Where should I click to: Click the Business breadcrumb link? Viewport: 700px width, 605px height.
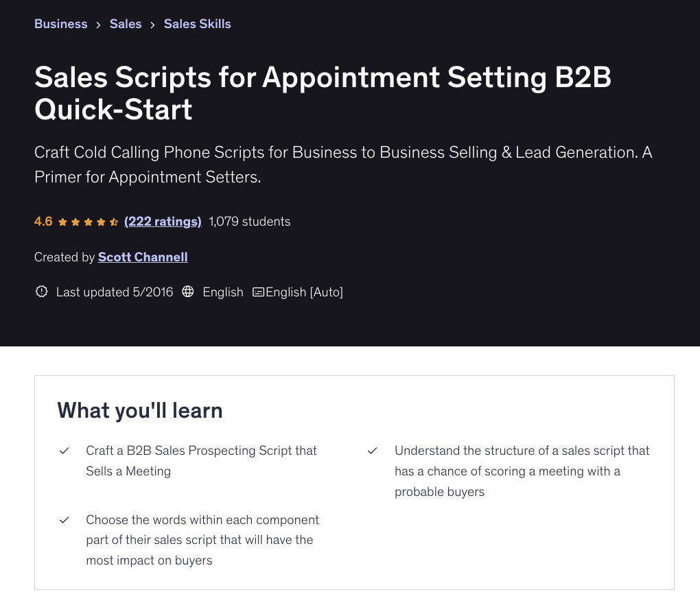coord(61,24)
